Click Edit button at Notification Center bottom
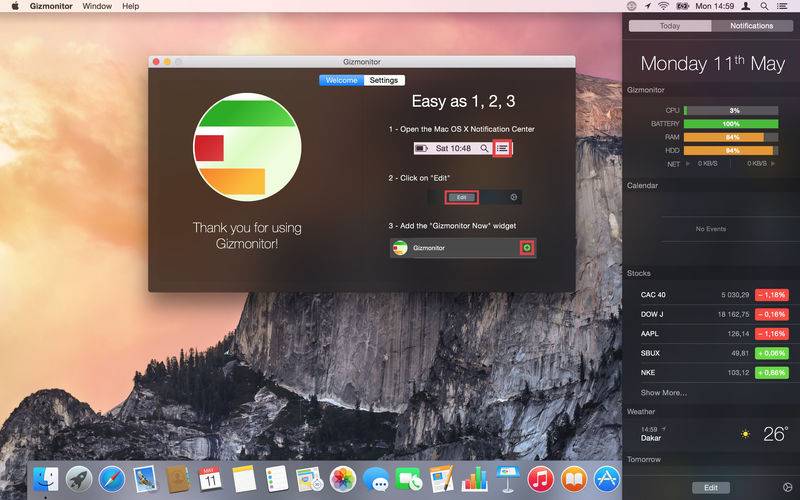 711,488
